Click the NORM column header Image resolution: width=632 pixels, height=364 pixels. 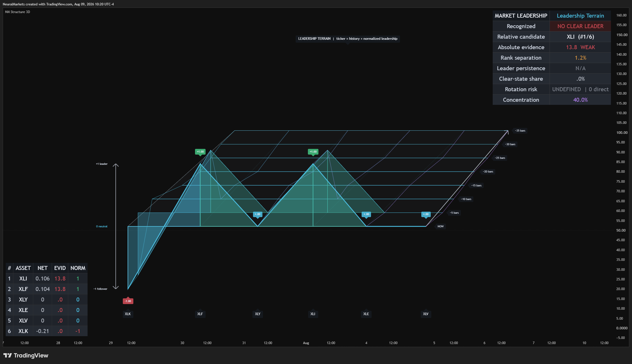(78, 268)
